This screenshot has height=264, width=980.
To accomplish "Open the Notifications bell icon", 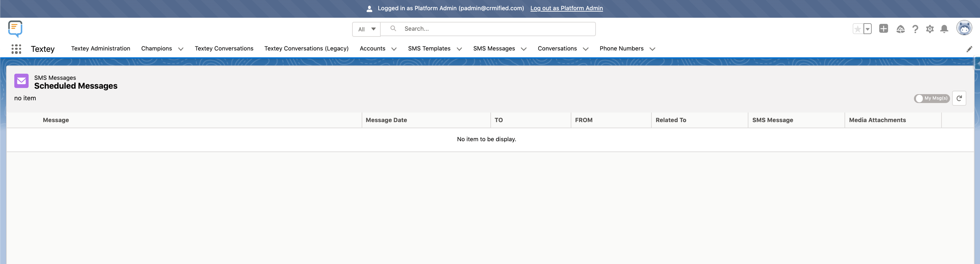I will point(944,29).
